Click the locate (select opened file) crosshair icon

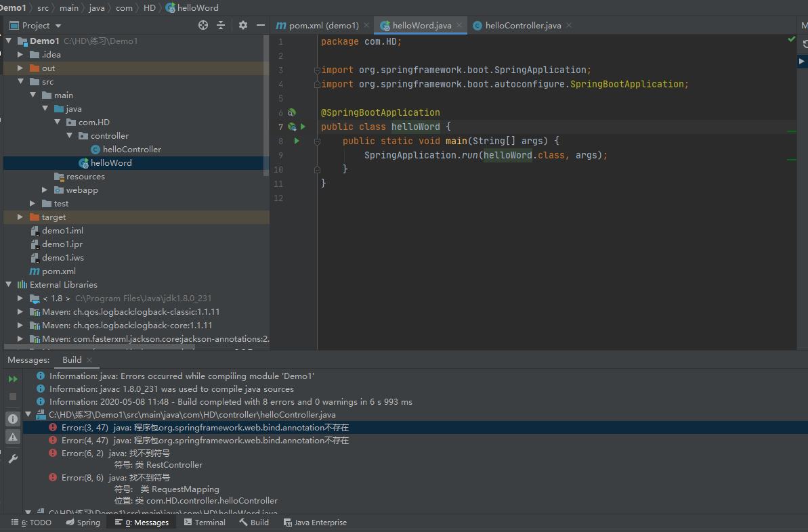click(203, 25)
